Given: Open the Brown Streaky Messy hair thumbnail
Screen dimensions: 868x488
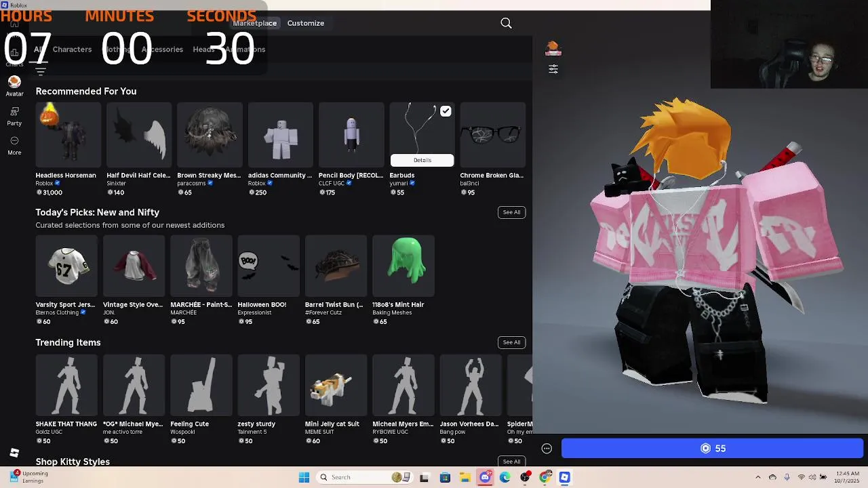Looking at the screenshot, I should (210, 134).
